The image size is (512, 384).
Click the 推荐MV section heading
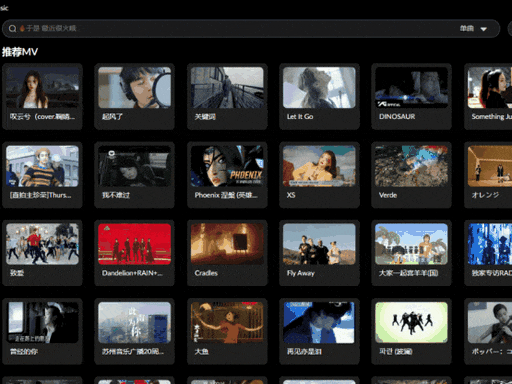(20, 52)
